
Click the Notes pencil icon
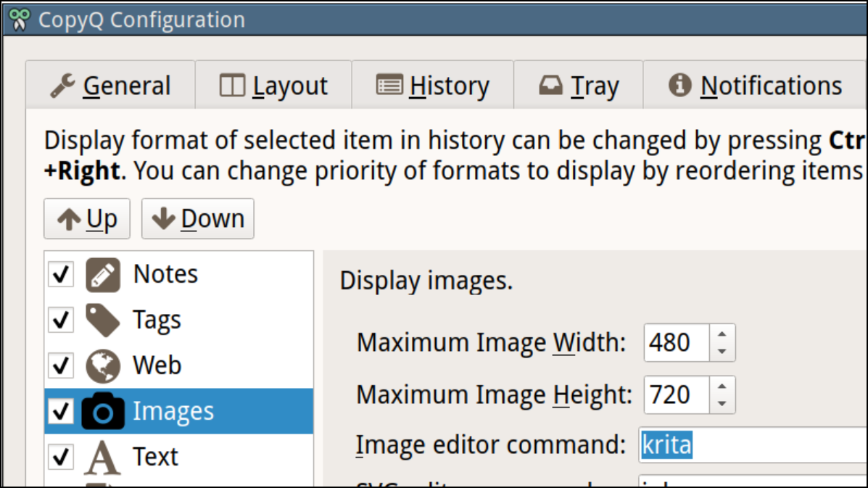pos(103,274)
